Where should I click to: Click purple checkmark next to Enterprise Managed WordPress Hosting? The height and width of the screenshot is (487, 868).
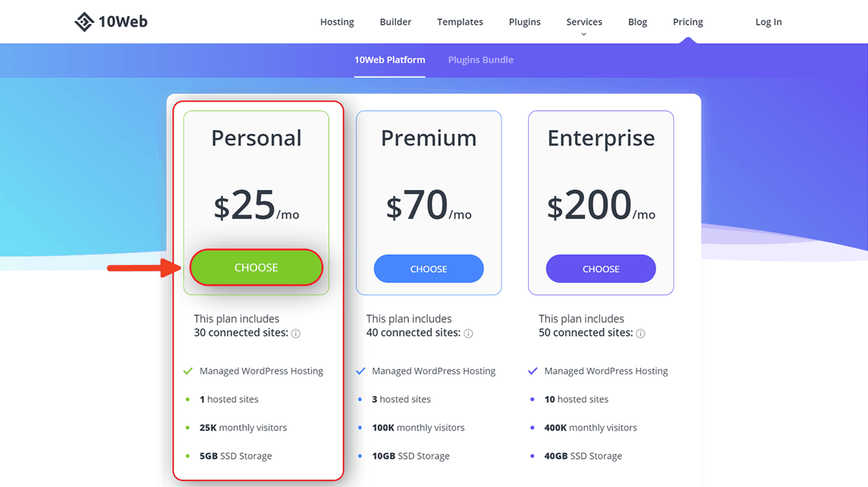point(533,371)
